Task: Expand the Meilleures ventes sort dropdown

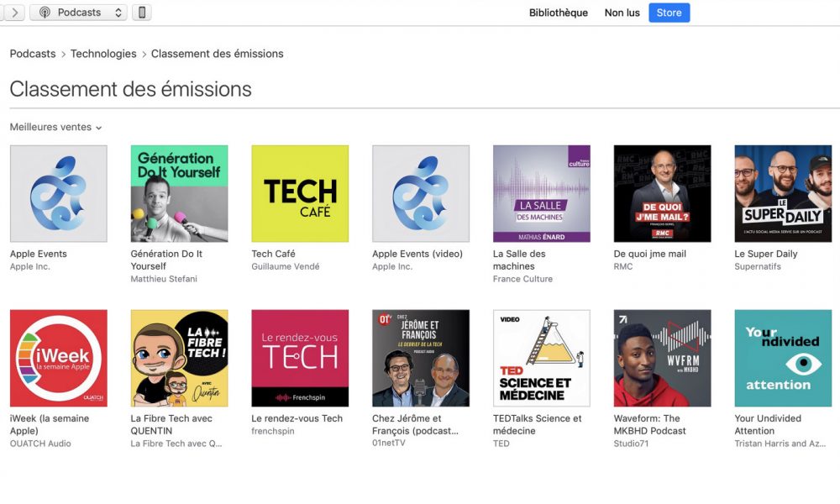Action: (x=55, y=127)
